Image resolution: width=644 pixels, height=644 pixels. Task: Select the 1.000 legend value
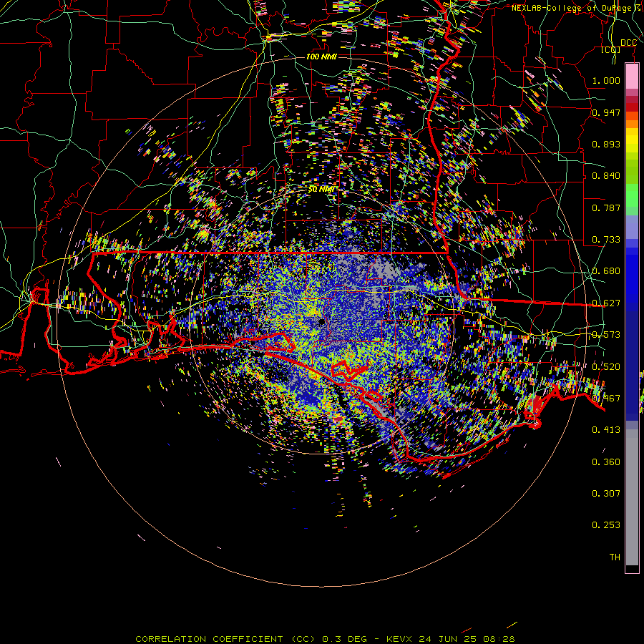pos(606,80)
